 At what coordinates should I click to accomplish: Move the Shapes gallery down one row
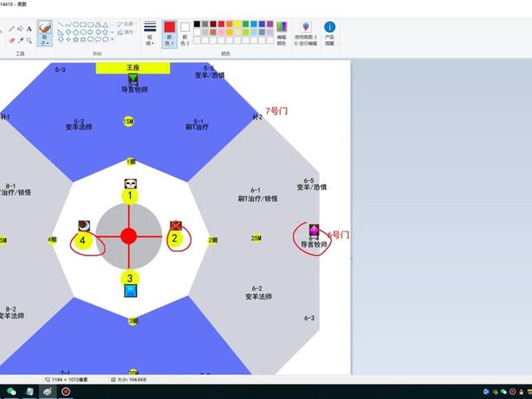[x=112, y=32]
